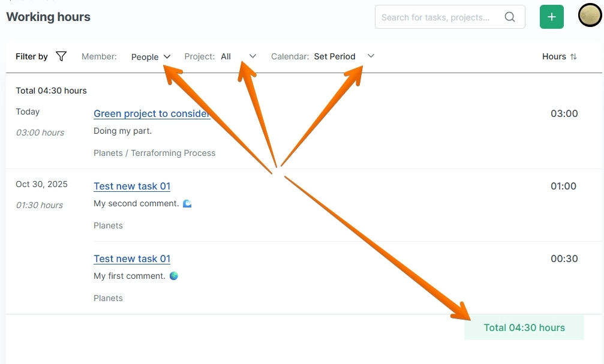The height and width of the screenshot is (364, 604).
Task: Click the Filter by funnel icon
Action: coord(61,56)
